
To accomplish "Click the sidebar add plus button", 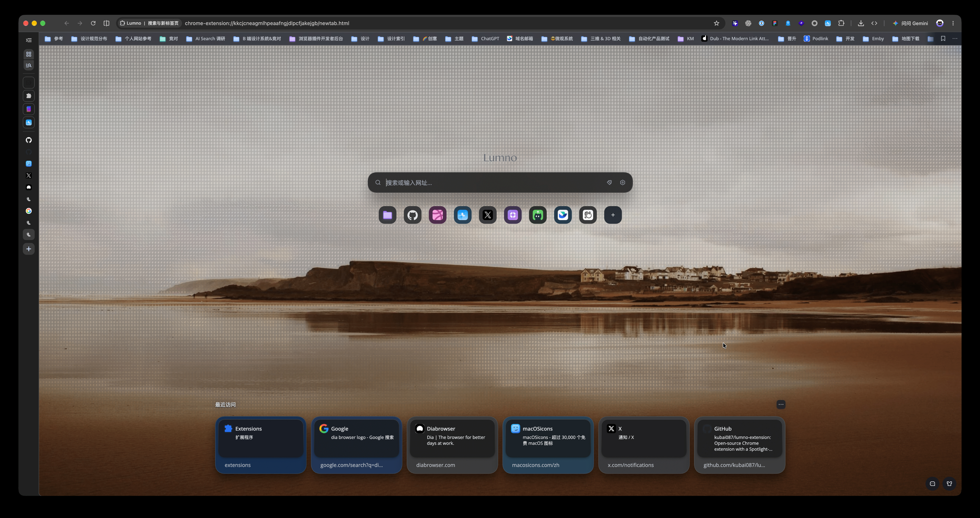I will 28,249.
